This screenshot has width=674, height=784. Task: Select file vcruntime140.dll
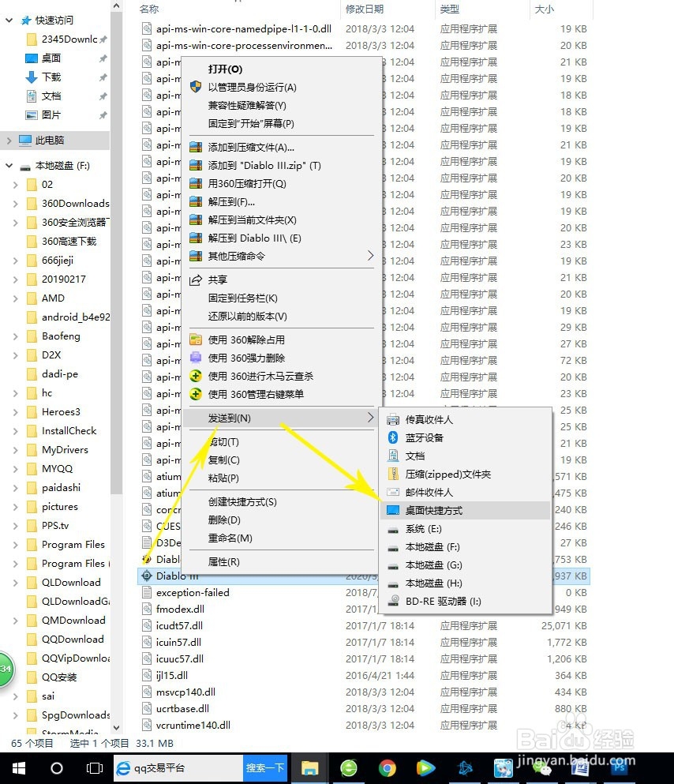(x=193, y=725)
